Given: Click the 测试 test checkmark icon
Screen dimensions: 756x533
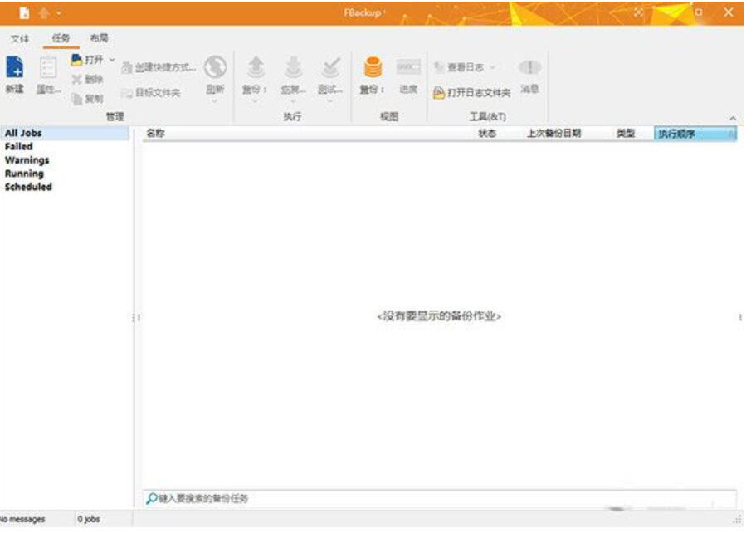Looking at the screenshot, I should (331, 67).
